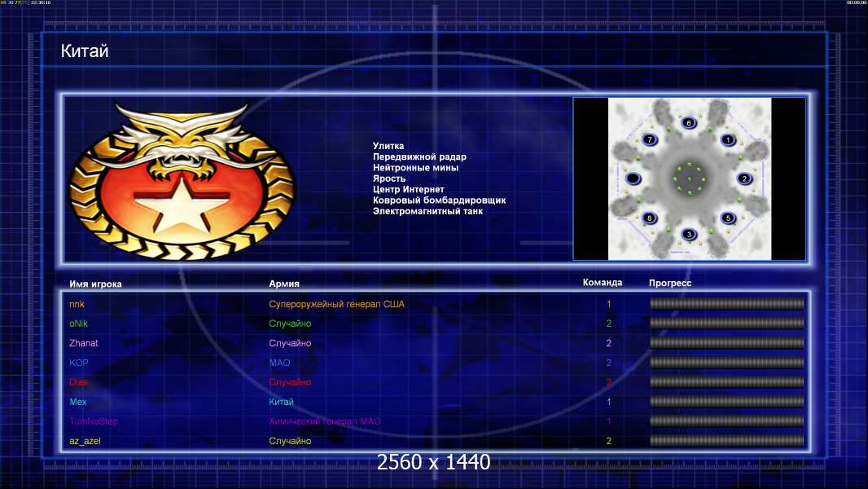
Task: Click МАО army for KOP
Action: point(279,363)
